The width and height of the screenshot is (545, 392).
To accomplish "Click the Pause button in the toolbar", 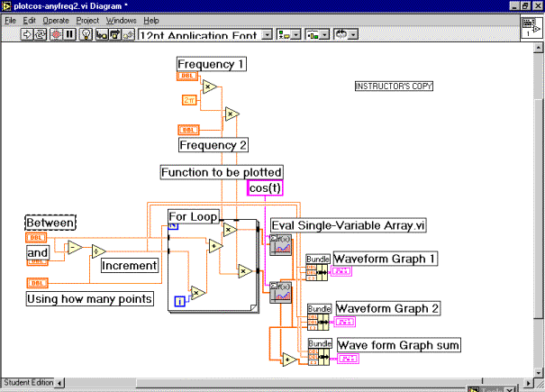I will 70,34.
